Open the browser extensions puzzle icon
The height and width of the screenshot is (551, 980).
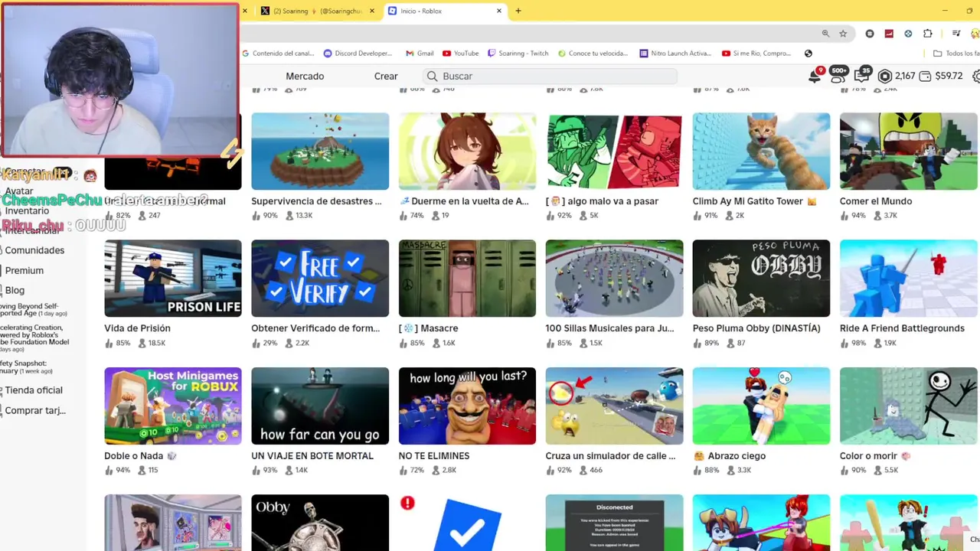tap(928, 34)
